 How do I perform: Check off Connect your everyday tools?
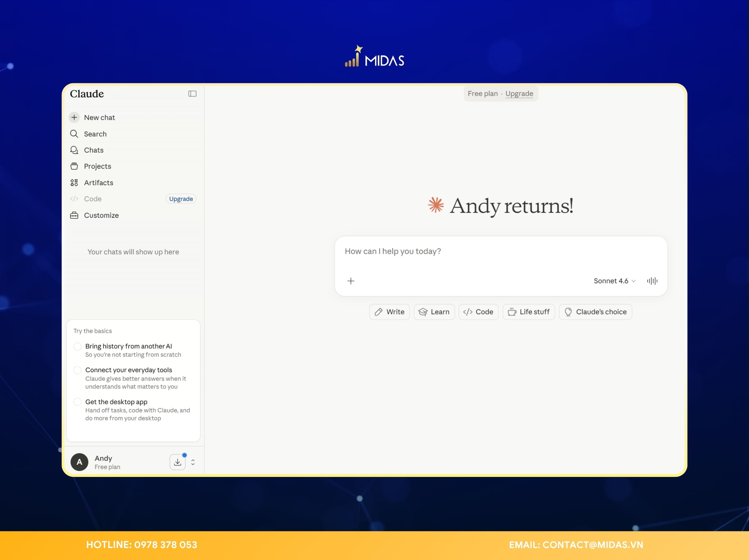[x=77, y=370]
